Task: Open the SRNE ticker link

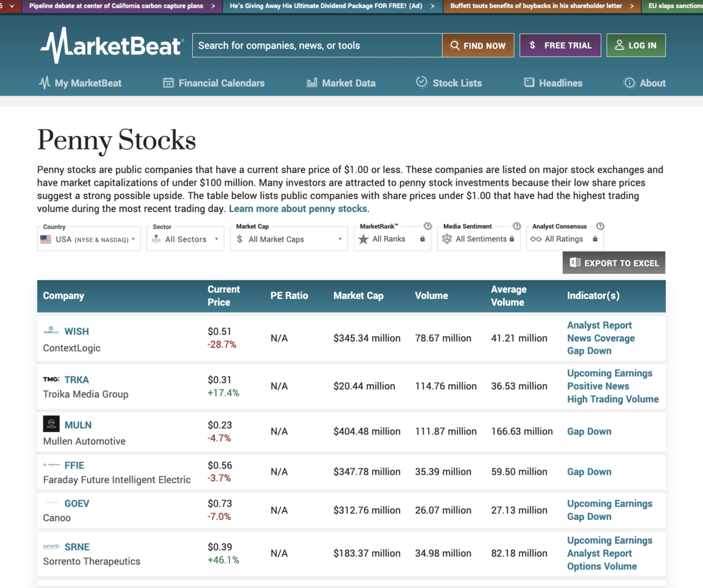Action: (x=77, y=546)
